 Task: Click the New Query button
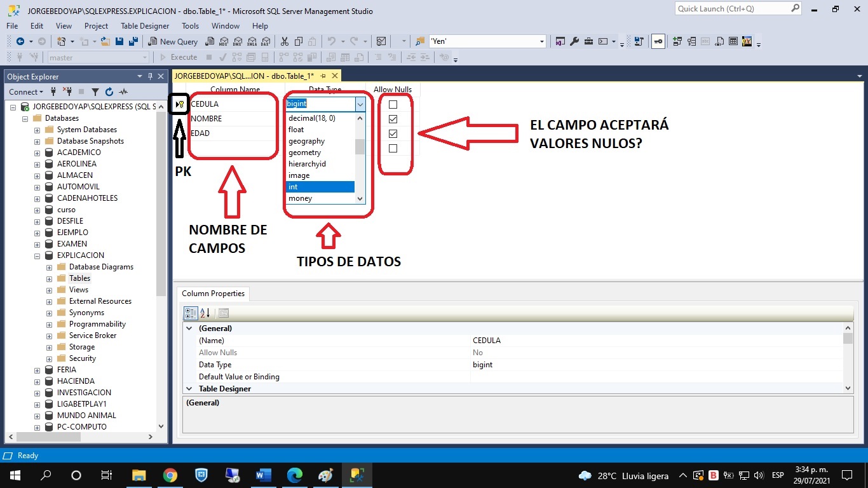click(x=173, y=41)
